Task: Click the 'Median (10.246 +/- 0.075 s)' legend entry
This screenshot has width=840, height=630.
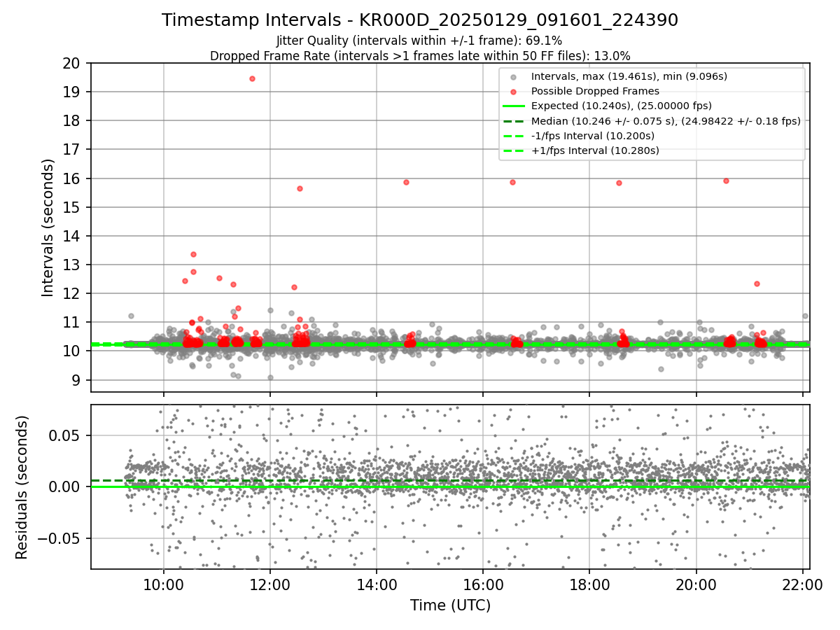Action: [x=666, y=120]
